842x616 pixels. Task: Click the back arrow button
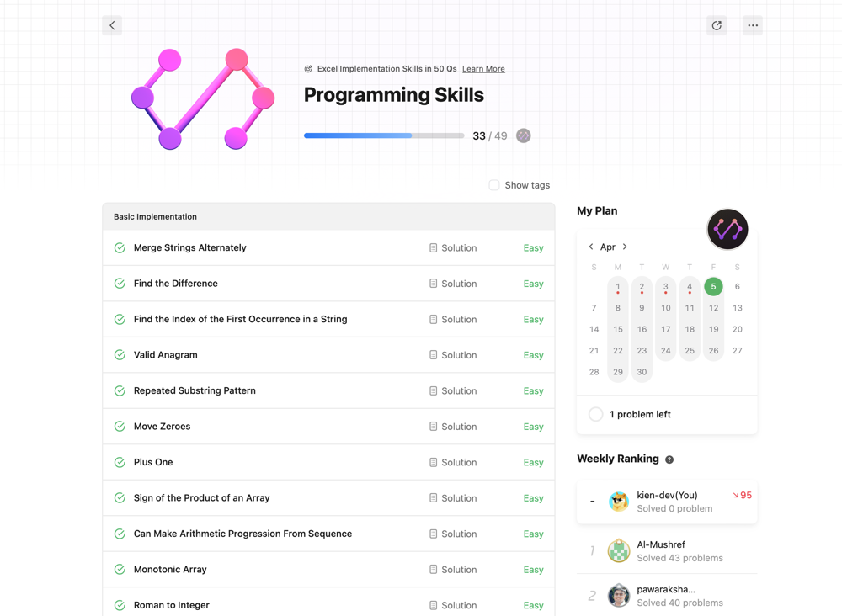pyautogui.click(x=112, y=25)
